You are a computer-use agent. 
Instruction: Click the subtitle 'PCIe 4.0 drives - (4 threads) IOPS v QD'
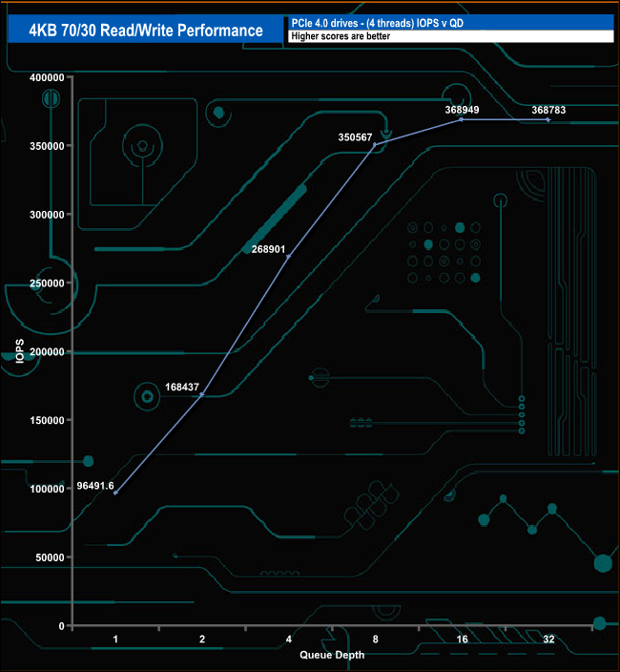[377, 23]
